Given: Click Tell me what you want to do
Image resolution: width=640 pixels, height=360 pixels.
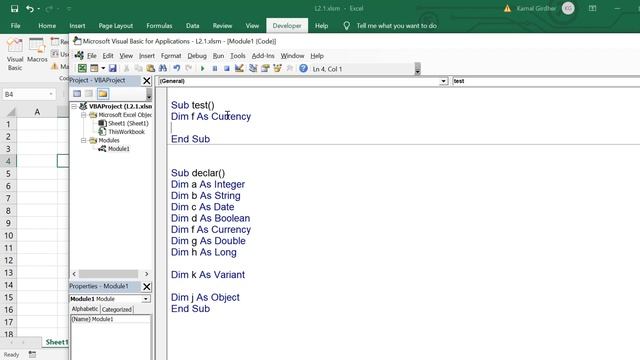Looking at the screenshot, I should point(396,26).
